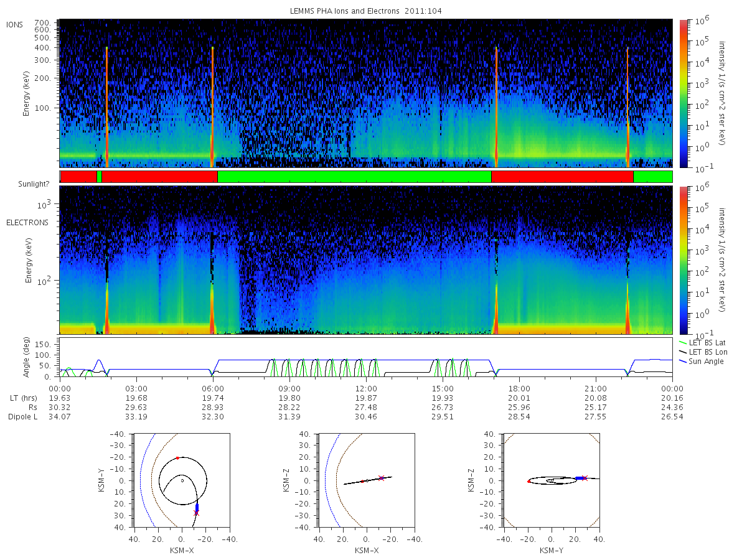Click the Dipole L value "33.19"
This screenshot has width=747, height=560.
[x=136, y=416]
